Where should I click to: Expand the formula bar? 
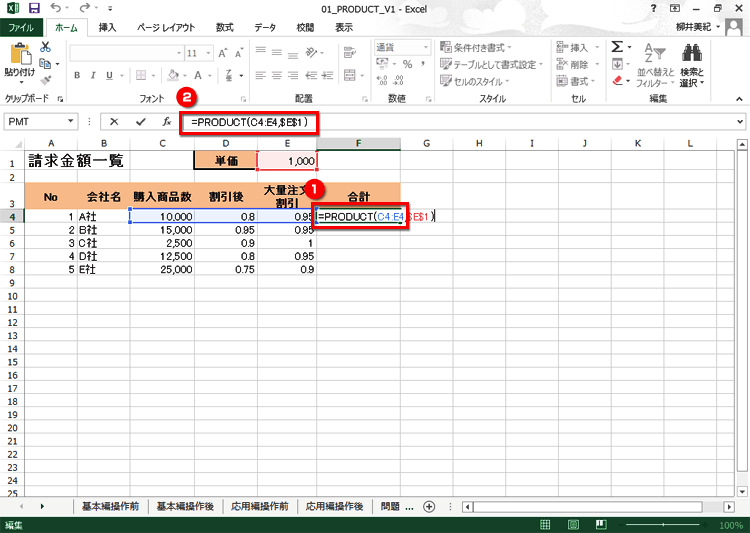tap(740, 122)
